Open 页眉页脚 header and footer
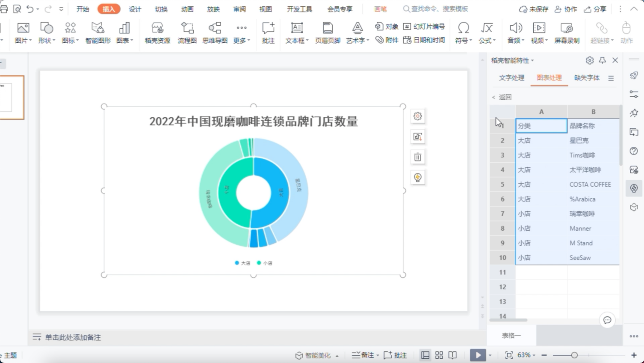The height and width of the screenshot is (363, 644). [x=328, y=33]
